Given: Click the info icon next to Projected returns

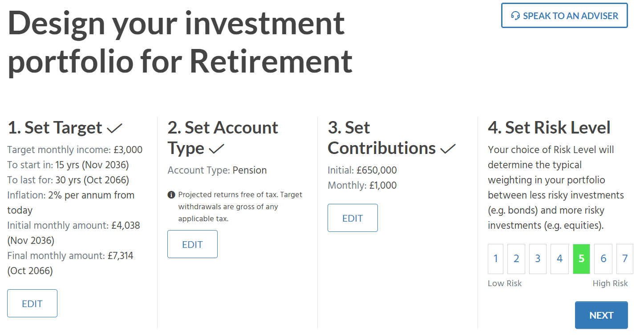Looking at the screenshot, I should [x=171, y=195].
